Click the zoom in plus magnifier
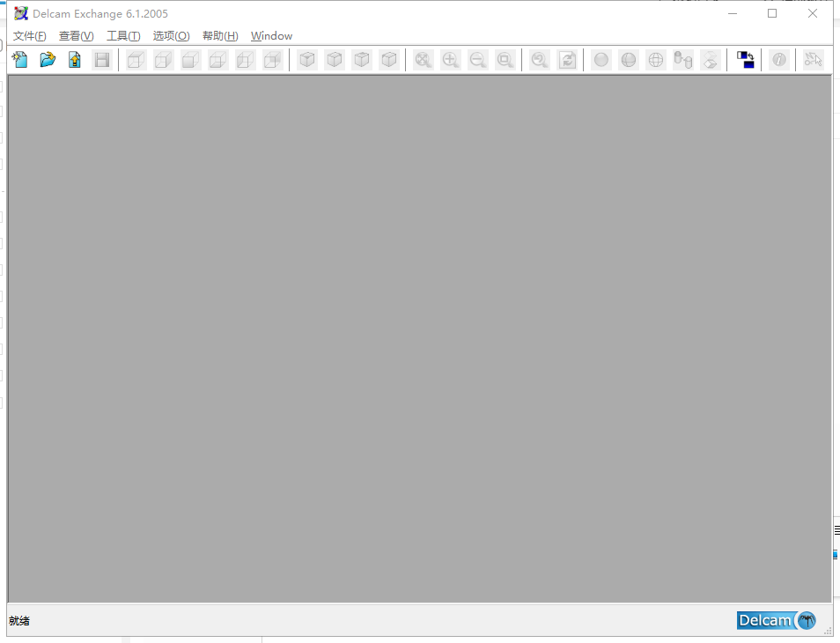This screenshot has height=643, width=840. 451,60
